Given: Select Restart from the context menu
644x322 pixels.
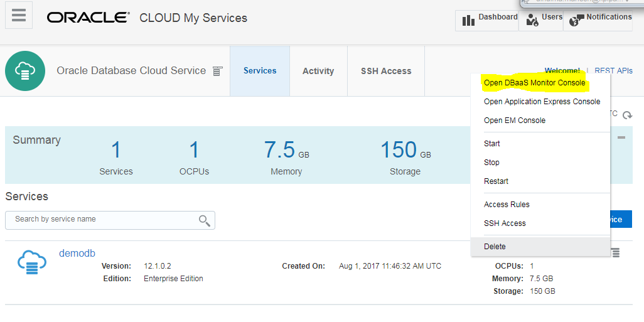Looking at the screenshot, I should click(496, 181).
